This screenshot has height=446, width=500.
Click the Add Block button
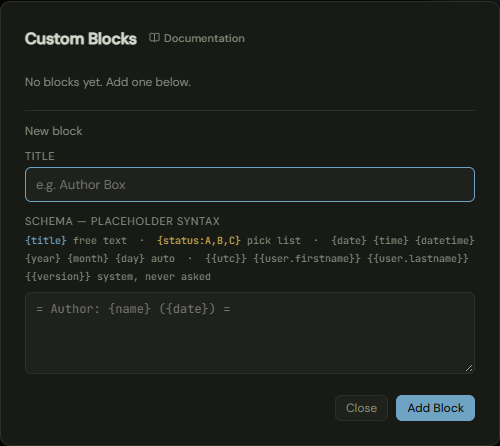click(435, 408)
